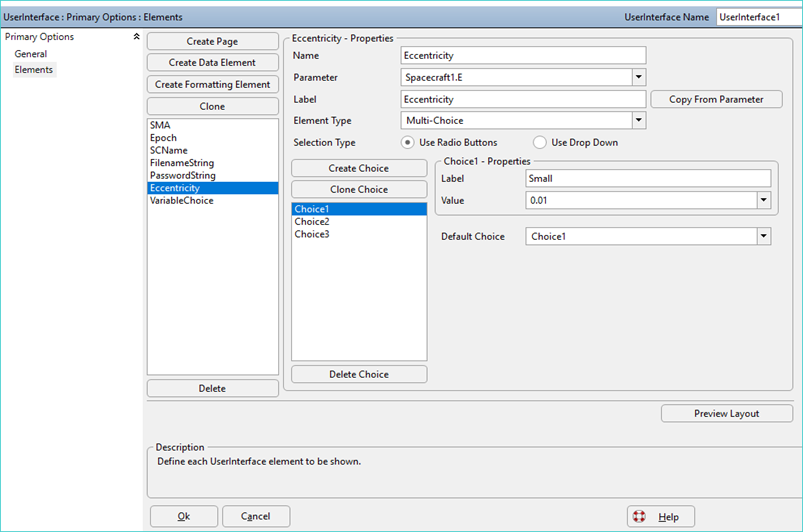Open the Preview Layout
The image size is (803, 532).
(727, 413)
